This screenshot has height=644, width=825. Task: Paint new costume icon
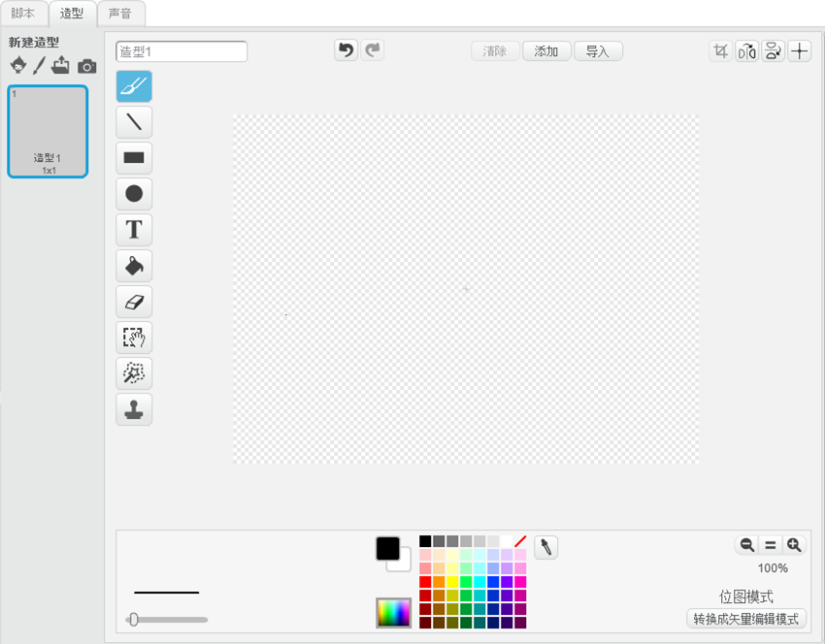coord(39,66)
